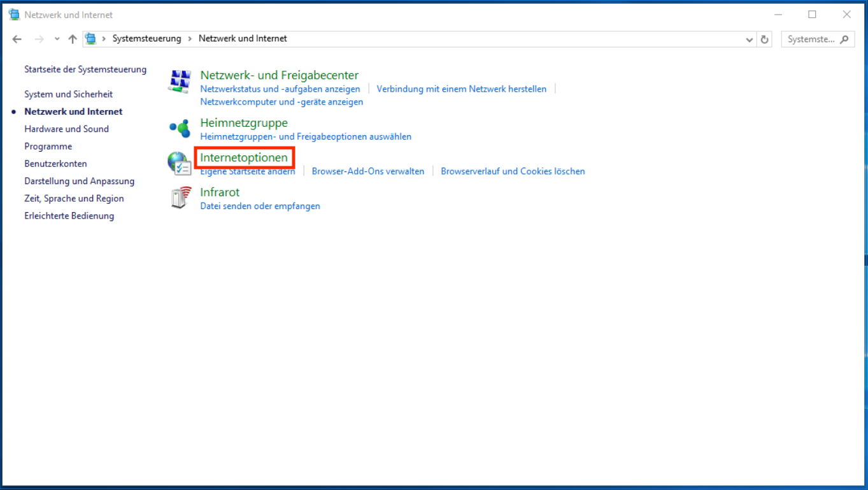Close the Netzwerk und Internet window
The image size is (868, 490).
click(846, 15)
